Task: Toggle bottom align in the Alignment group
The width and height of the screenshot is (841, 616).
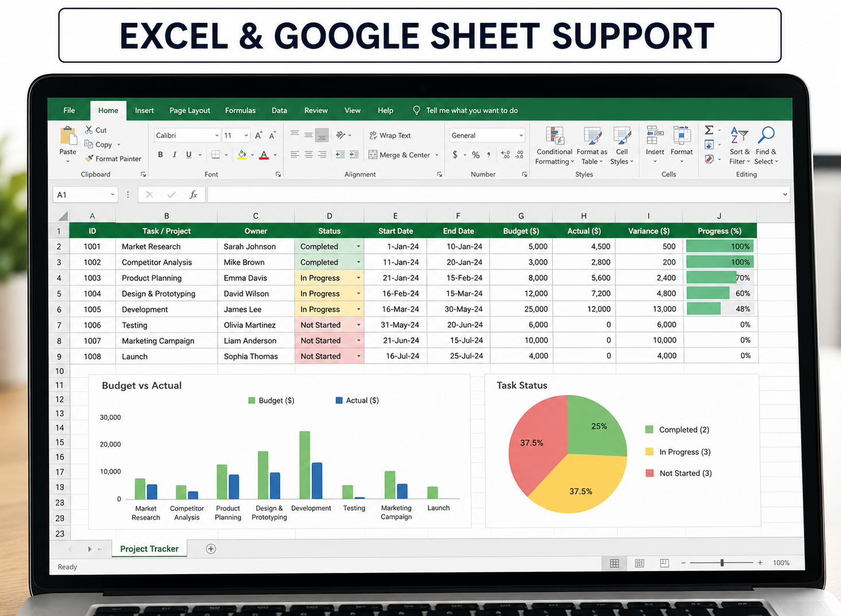Action: pyautogui.click(x=322, y=135)
